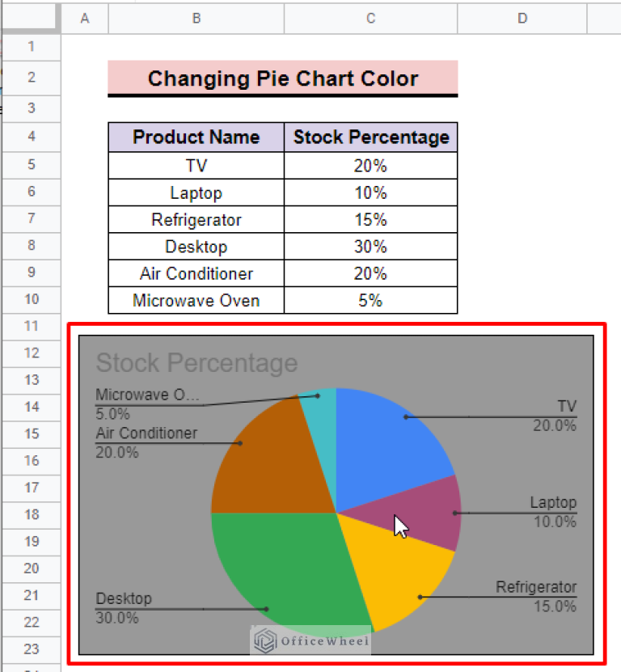Select the Microwave Oven cell in table
The width and height of the screenshot is (621, 672).
[196, 301]
